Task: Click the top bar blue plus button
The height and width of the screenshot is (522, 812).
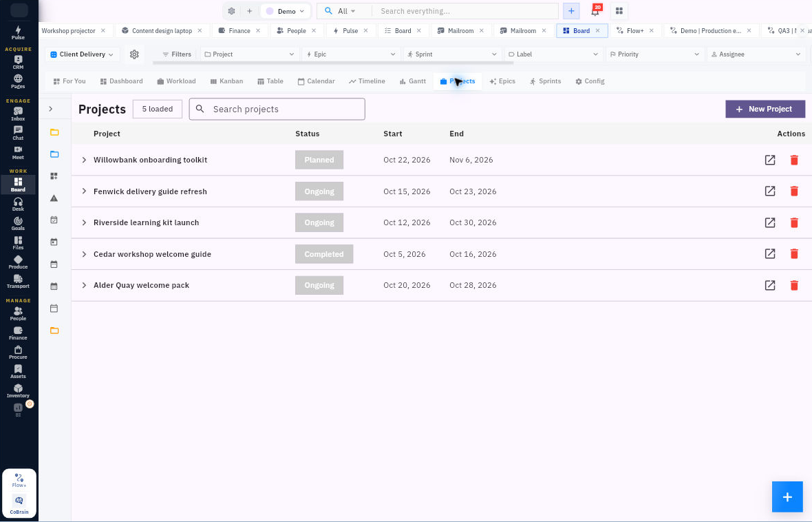Action: click(571, 11)
